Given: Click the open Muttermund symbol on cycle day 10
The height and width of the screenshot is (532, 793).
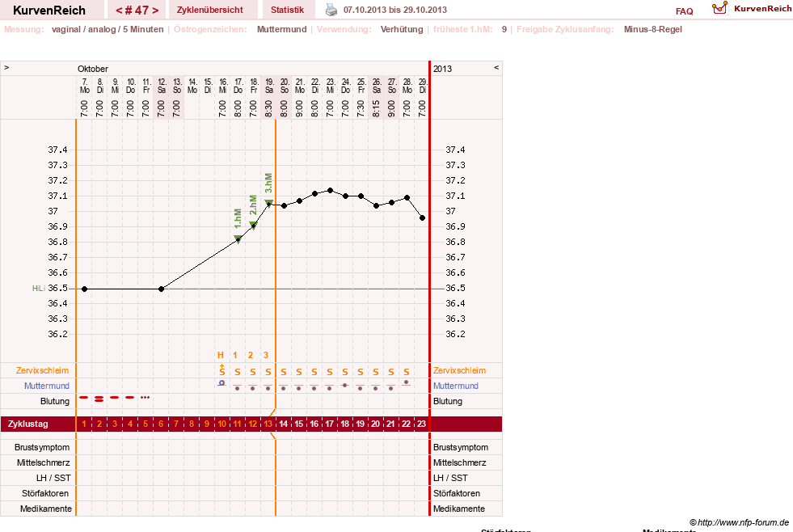Looking at the screenshot, I should tap(221, 383).
